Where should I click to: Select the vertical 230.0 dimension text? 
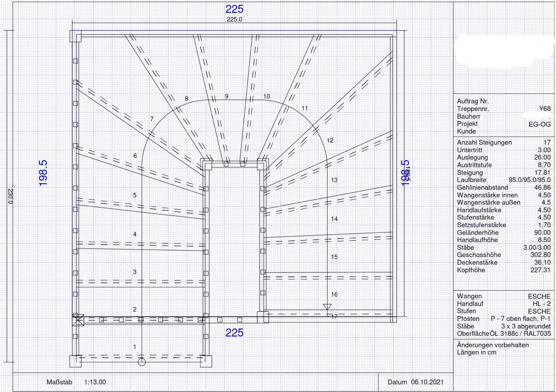10,196
